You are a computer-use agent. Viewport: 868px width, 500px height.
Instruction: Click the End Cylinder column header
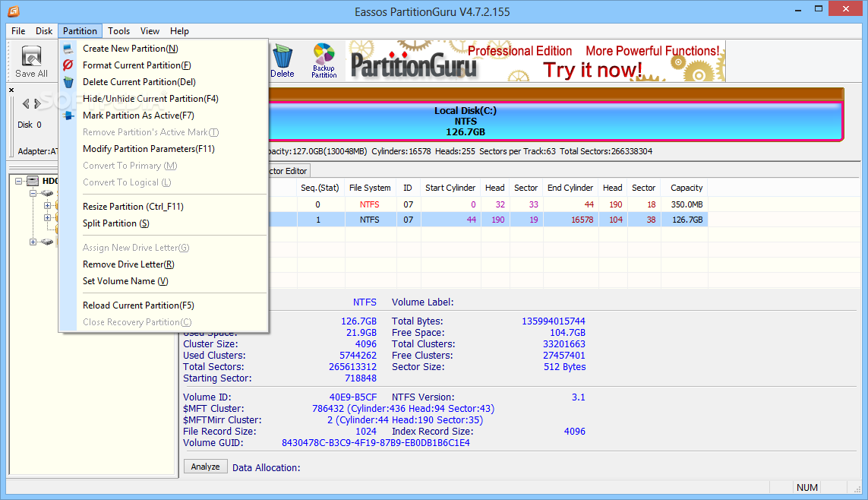570,188
